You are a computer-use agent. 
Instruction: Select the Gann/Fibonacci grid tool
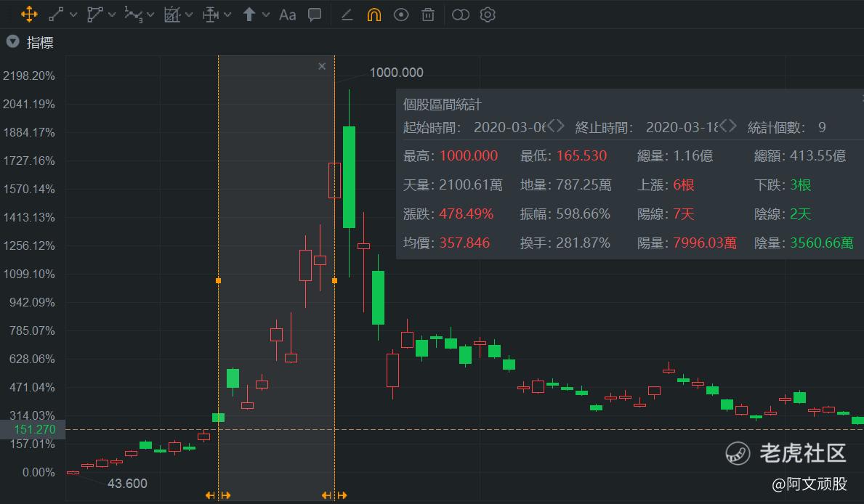click(x=172, y=15)
